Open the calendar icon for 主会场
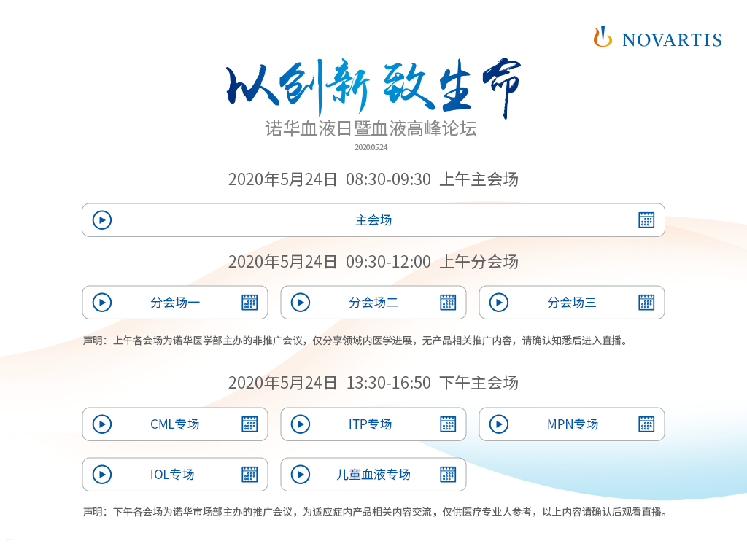Viewport: 747px width, 560px height. pos(646,220)
